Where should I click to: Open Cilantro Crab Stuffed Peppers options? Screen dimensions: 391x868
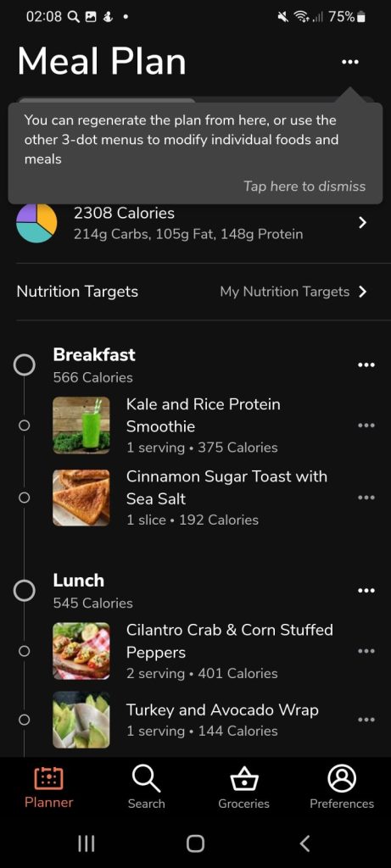coord(366,651)
